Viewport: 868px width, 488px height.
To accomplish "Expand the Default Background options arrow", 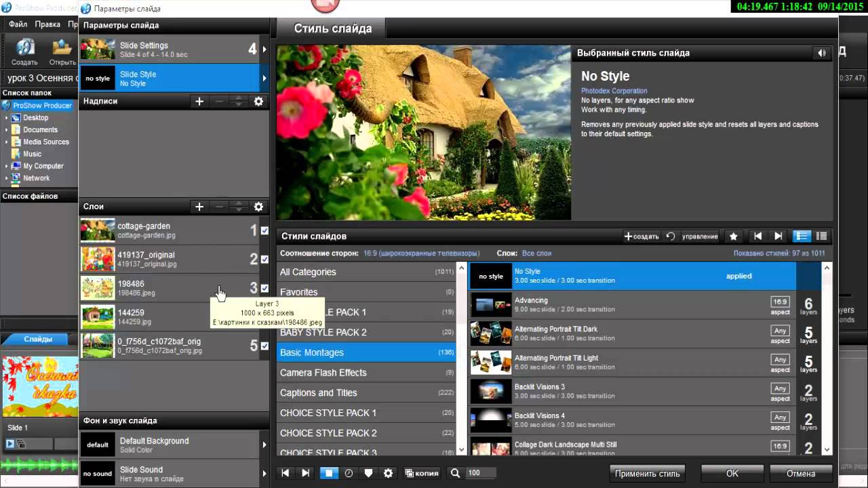I will coord(264,445).
